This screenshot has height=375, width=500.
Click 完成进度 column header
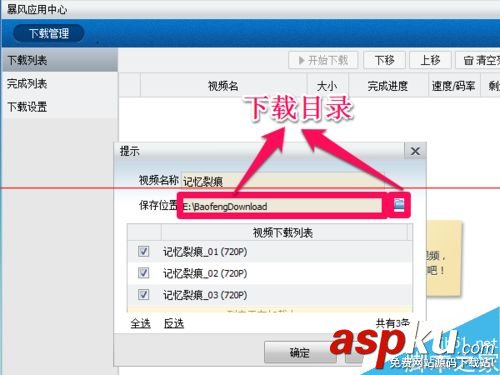tap(388, 86)
